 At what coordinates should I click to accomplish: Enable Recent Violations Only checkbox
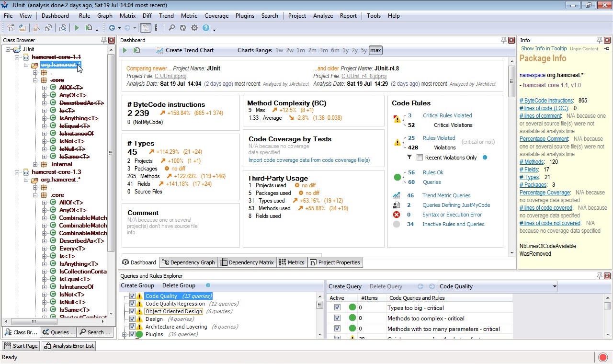[x=420, y=158]
